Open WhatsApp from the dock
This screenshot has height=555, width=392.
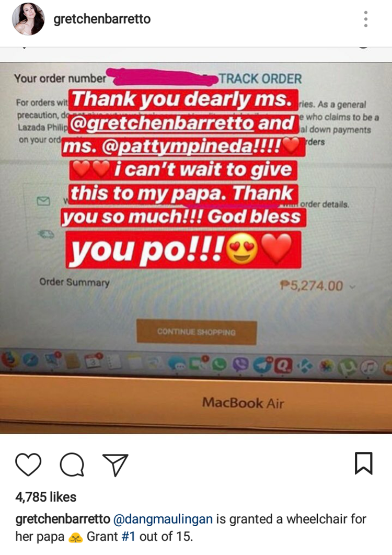click(220, 364)
